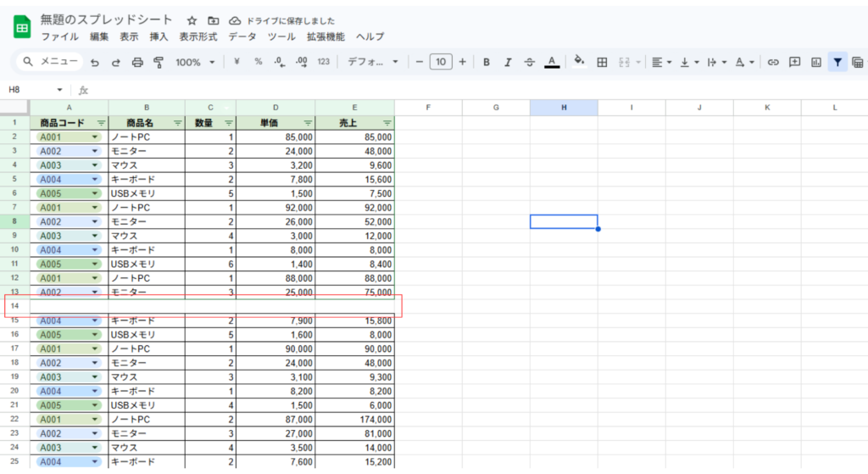The width and height of the screenshot is (868, 474).
Task: Click the insert chart icon
Action: pos(816,62)
